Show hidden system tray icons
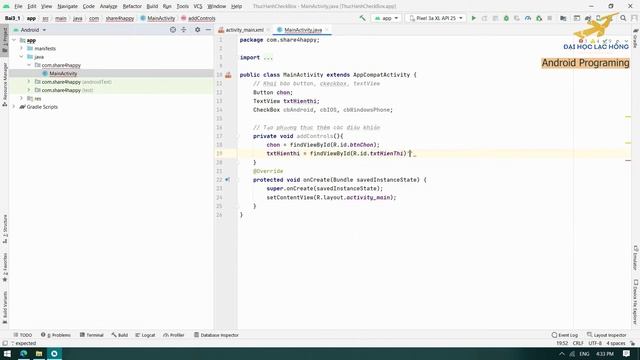 coord(562,353)
